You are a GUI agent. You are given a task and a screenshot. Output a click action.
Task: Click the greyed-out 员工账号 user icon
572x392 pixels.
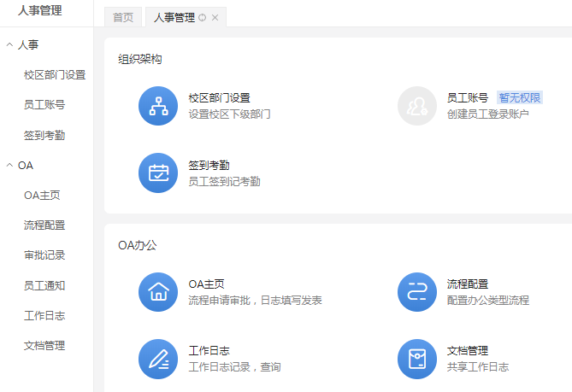[x=417, y=106]
